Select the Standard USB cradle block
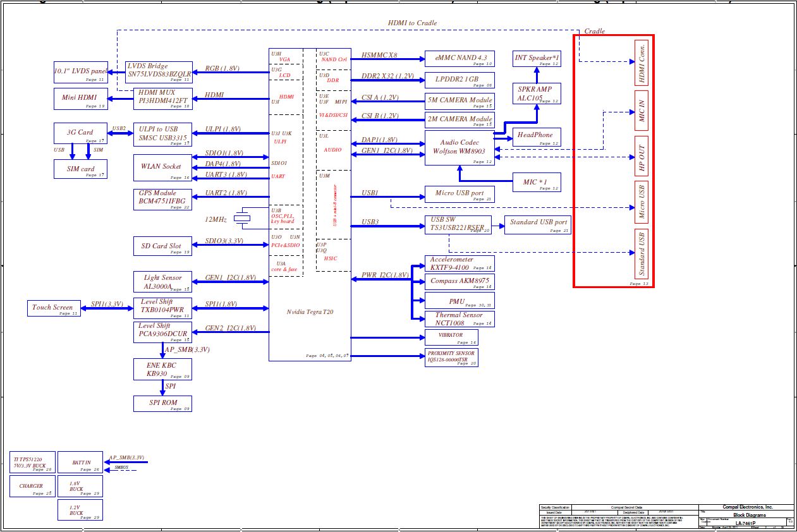 click(x=642, y=254)
